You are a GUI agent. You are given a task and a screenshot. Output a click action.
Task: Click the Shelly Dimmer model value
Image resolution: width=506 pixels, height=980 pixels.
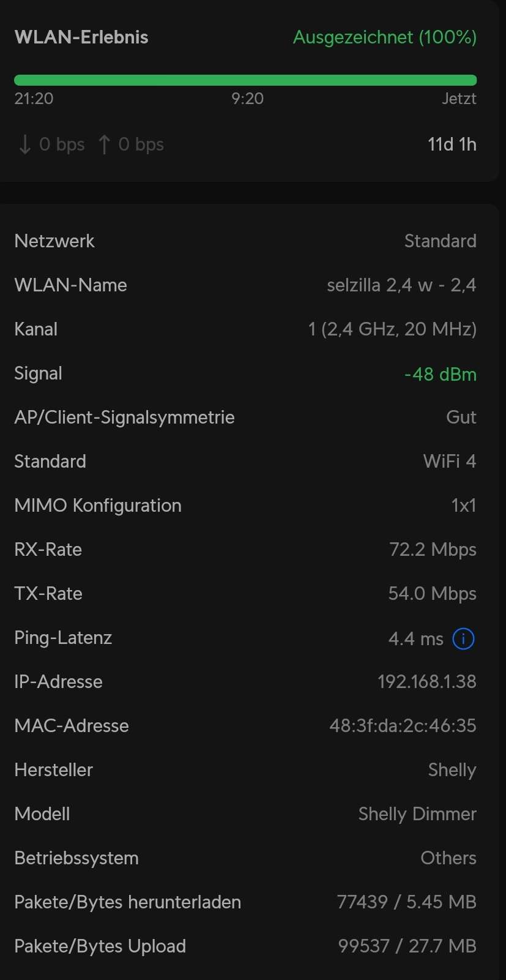[x=417, y=814]
